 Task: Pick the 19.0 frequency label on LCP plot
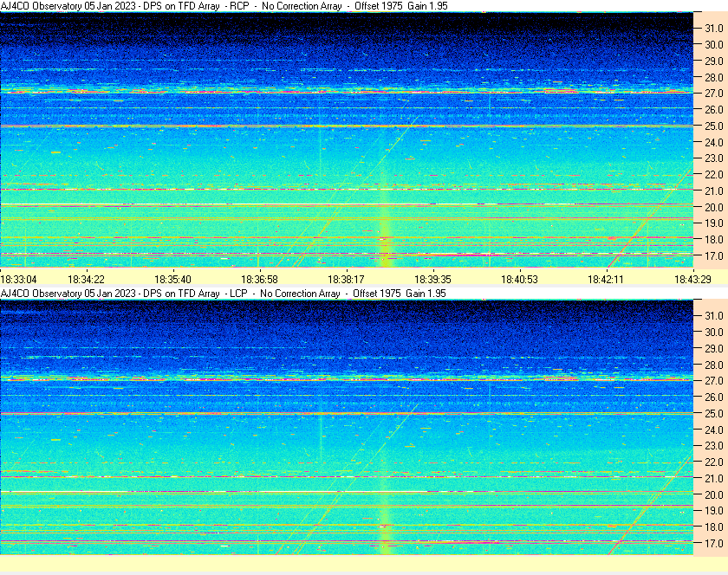tap(714, 511)
